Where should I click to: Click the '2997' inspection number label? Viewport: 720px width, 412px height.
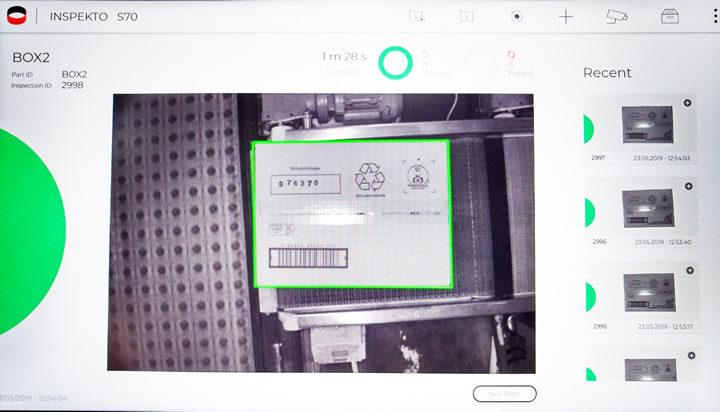(598, 158)
